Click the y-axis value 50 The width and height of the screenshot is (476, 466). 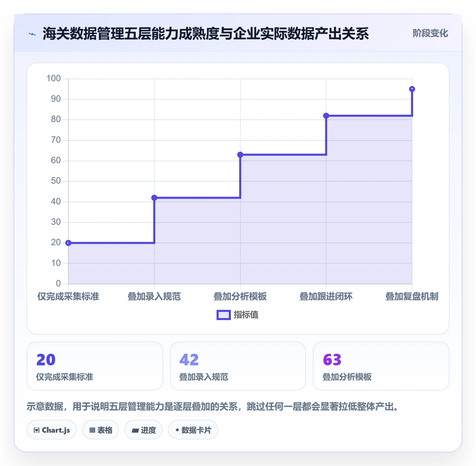coord(56,181)
